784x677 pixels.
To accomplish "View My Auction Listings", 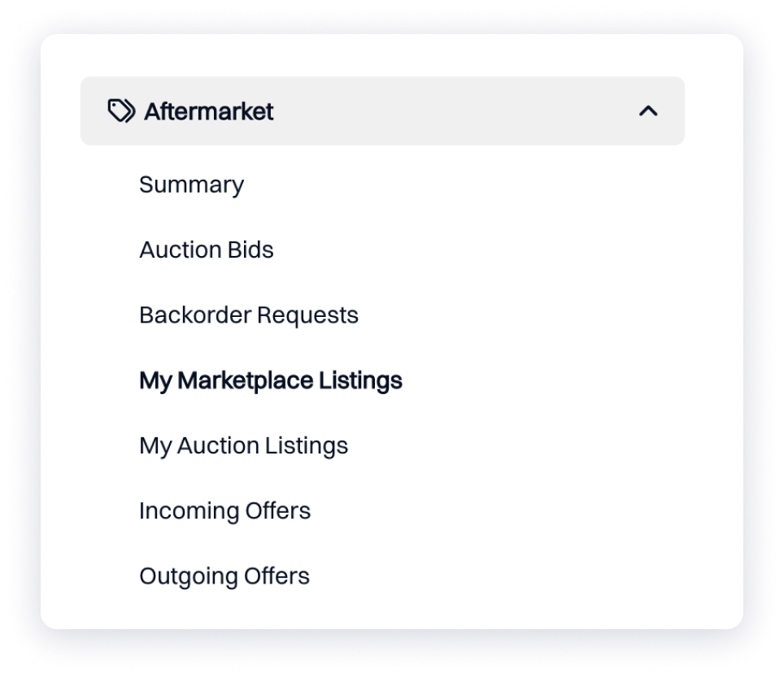I will (x=243, y=445).
